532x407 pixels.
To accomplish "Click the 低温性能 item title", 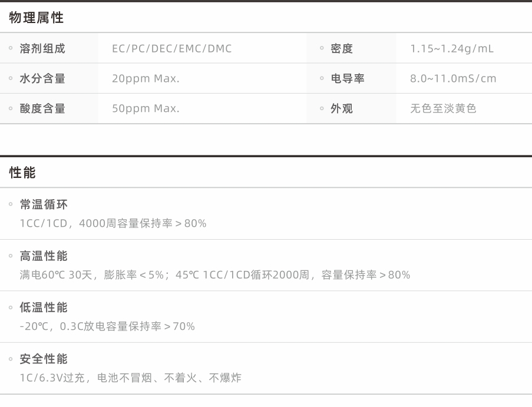I will [x=44, y=307].
